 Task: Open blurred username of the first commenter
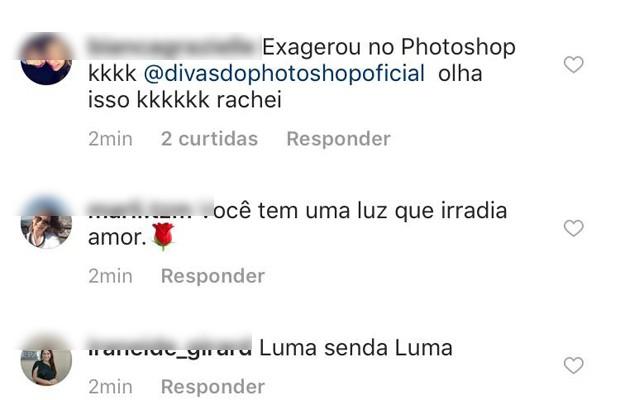[173, 47]
